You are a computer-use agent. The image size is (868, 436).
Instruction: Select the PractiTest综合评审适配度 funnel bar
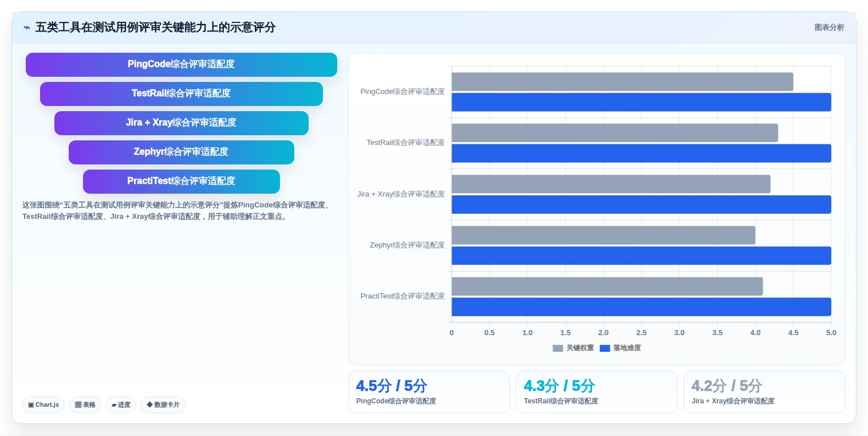point(182,182)
